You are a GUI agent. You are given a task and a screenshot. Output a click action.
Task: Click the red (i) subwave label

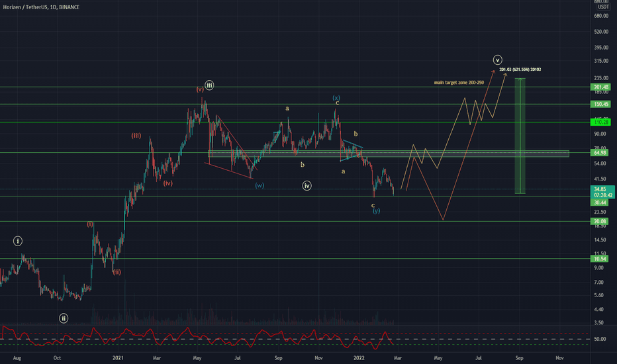tap(90, 224)
